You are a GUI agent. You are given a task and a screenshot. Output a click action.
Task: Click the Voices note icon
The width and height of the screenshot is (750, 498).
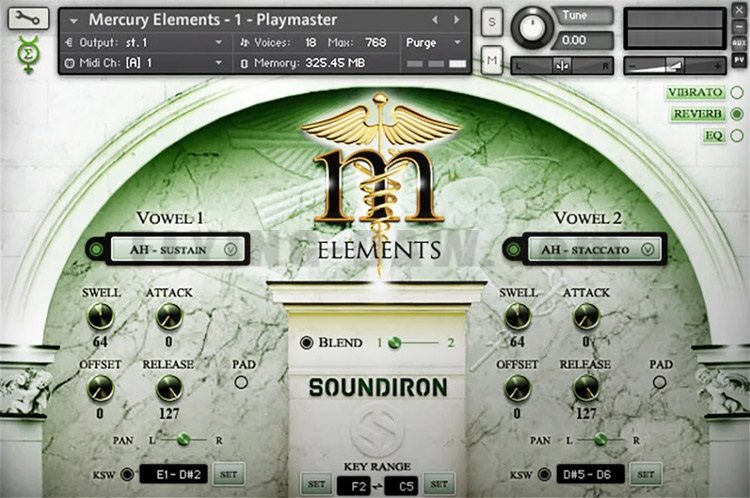pyautogui.click(x=244, y=43)
